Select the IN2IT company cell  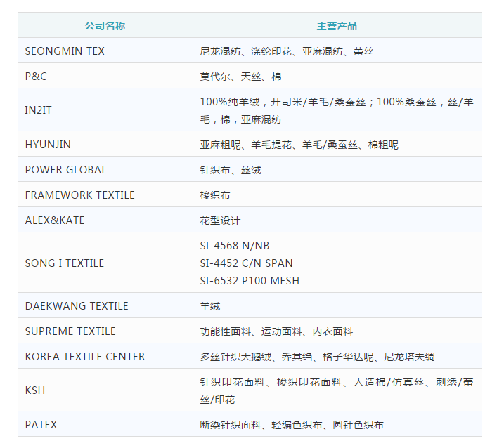click(x=105, y=110)
